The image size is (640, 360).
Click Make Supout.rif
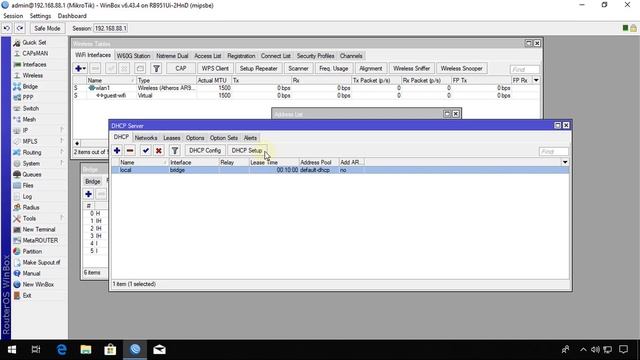[x=41, y=263]
